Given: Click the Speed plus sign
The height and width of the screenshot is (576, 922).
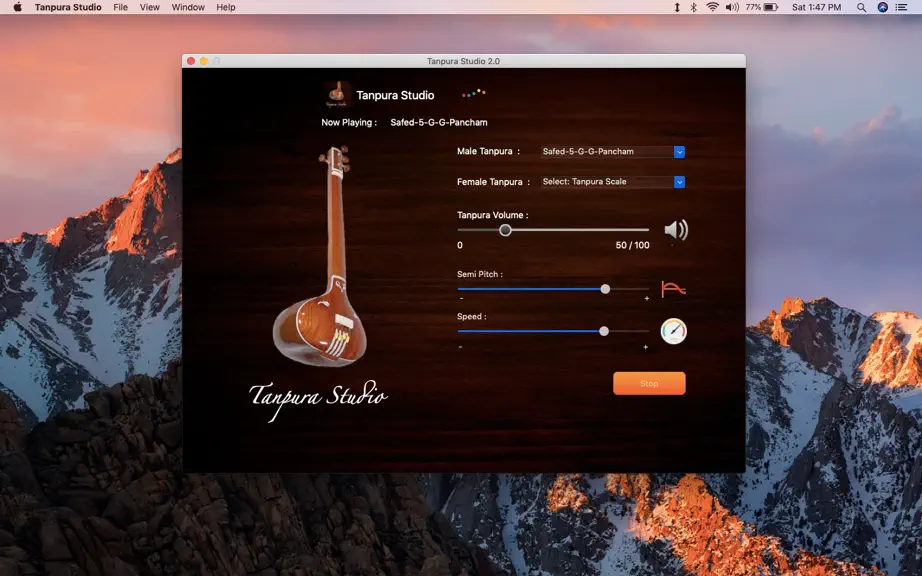Looking at the screenshot, I should coord(646,347).
